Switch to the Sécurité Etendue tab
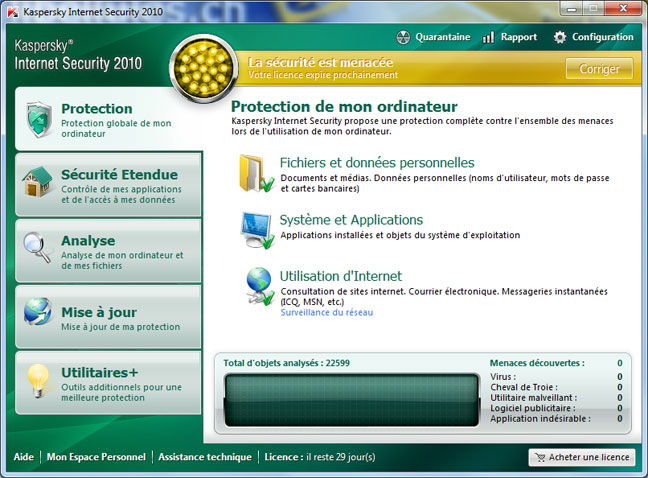The height and width of the screenshot is (478, 648). [x=108, y=185]
